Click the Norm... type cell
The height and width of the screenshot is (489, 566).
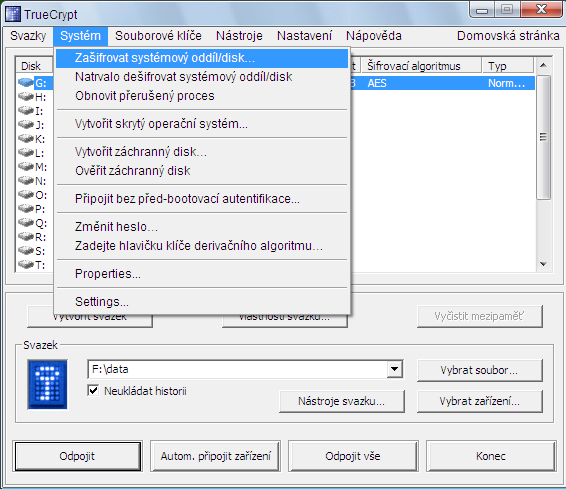pyautogui.click(x=506, y=83)
